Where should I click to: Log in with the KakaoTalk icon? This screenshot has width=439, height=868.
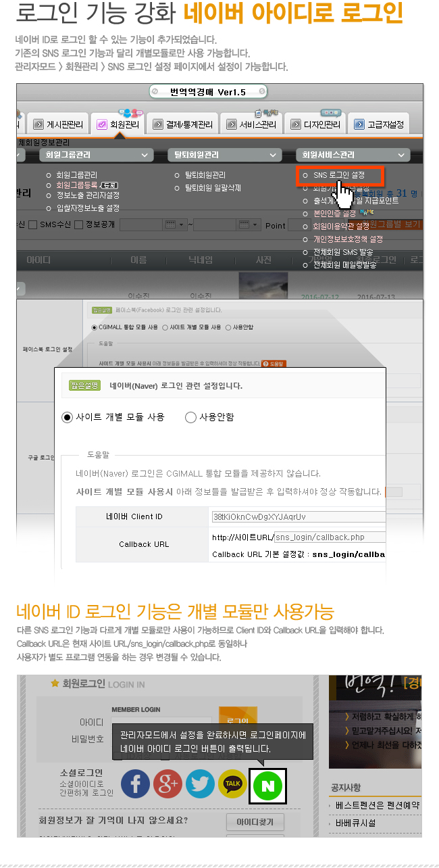pos(232,784)
